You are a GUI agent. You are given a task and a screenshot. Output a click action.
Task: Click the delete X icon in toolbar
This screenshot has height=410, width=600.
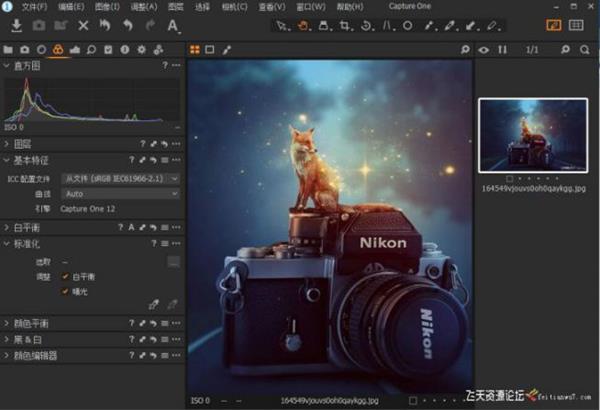(x=83, y=25)
